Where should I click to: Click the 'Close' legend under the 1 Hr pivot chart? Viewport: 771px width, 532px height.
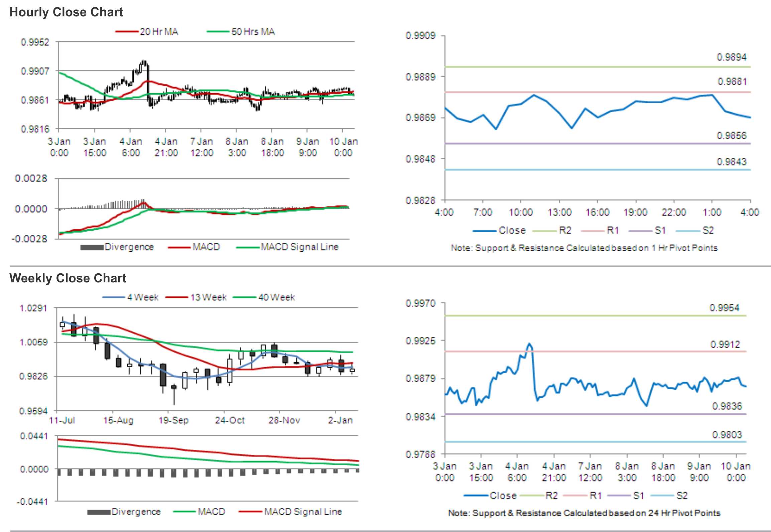(x=499, y=230)
